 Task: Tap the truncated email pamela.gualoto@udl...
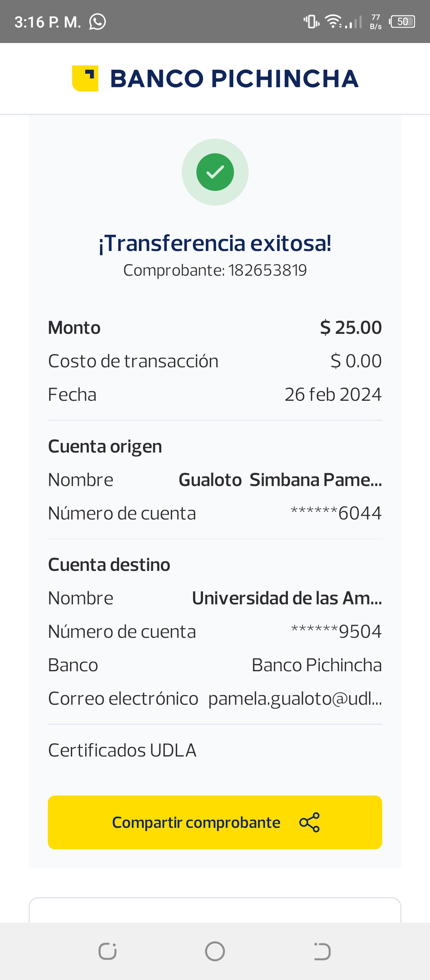point(295,698)
